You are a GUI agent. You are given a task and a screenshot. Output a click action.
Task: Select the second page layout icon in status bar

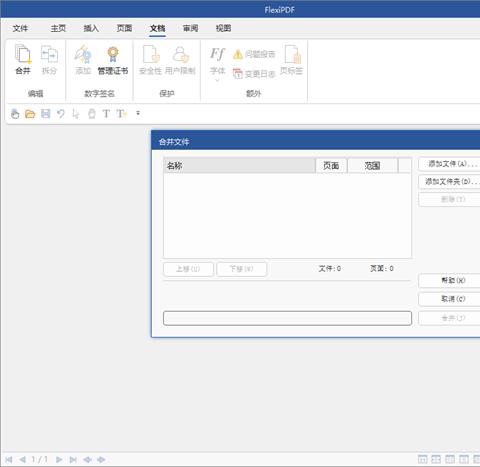pos(436,459)
